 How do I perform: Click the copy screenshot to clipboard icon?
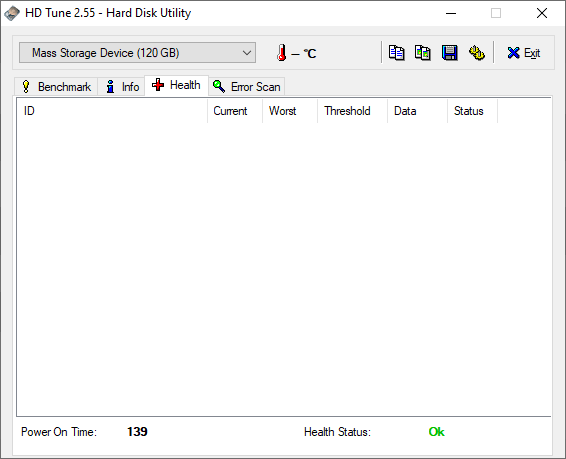click(x=423, y=53)
